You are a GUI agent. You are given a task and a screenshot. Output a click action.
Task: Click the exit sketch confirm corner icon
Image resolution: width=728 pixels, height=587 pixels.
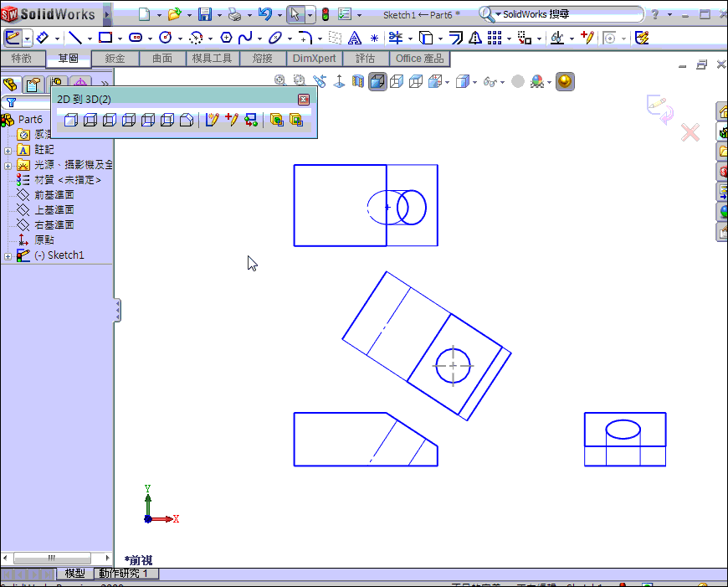(660, 109)
